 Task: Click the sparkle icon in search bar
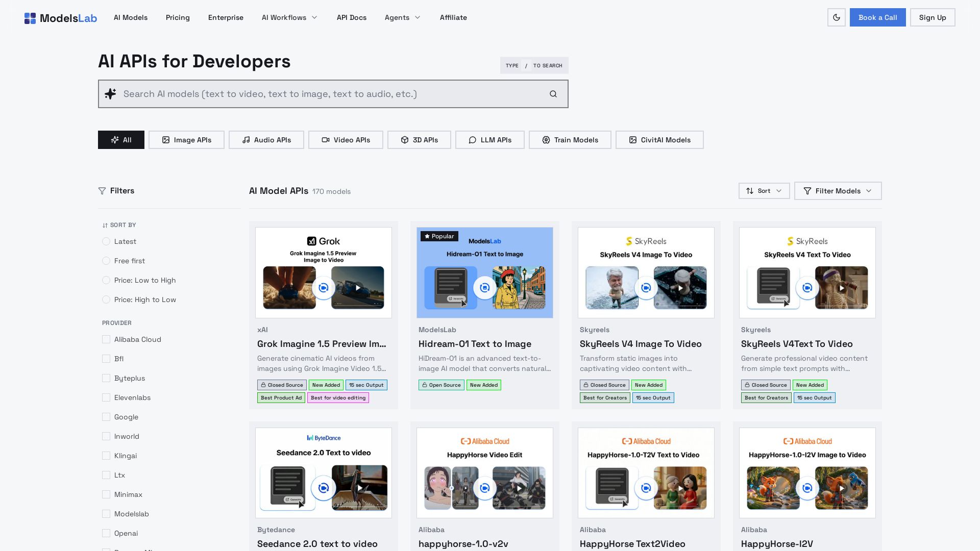(110, 94)
